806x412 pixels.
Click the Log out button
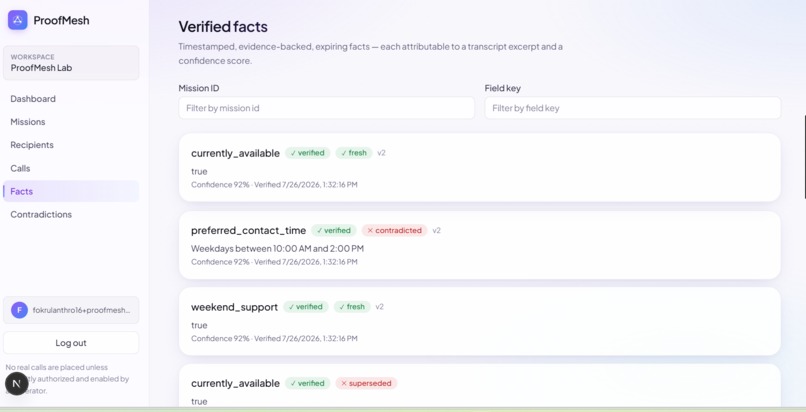click(x=71, y=343)
